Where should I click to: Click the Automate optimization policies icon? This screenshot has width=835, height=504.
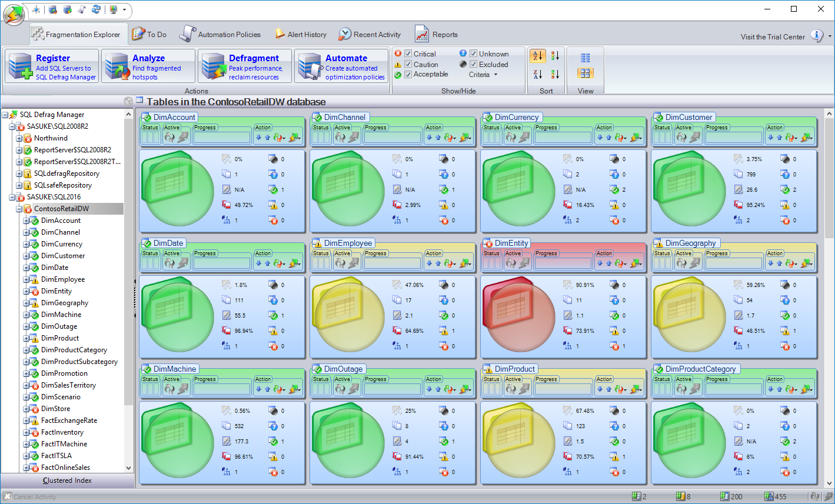click(310, 66)
